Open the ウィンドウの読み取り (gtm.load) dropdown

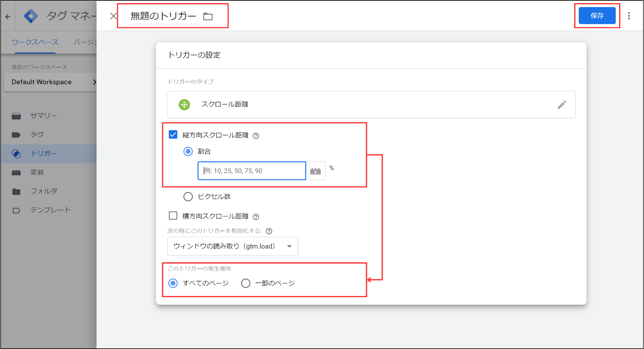(233, 246)
